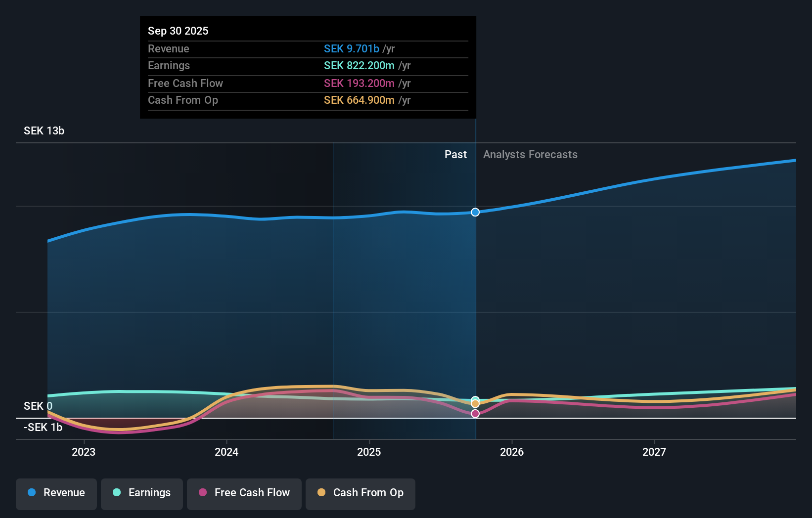
Task: Click the yellow Cash From Op dot icon
Action: [x=321, y=493]
